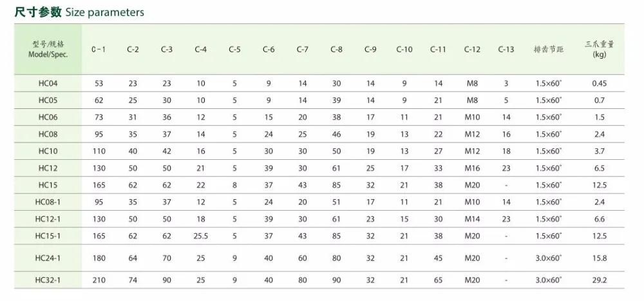The width and height of the screenshot is (644, 301).
Task: Select the HC32-1 model label
Action: coord(48,280)
